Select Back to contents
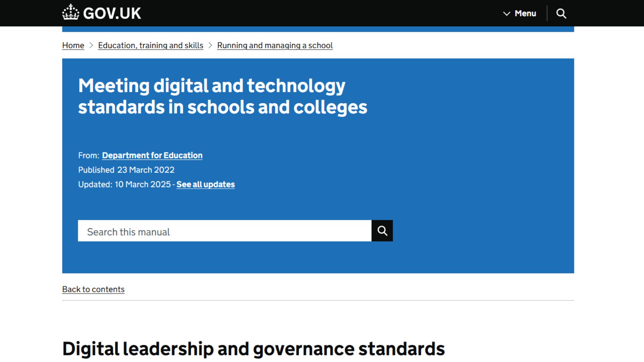 (x=93, y=289)
